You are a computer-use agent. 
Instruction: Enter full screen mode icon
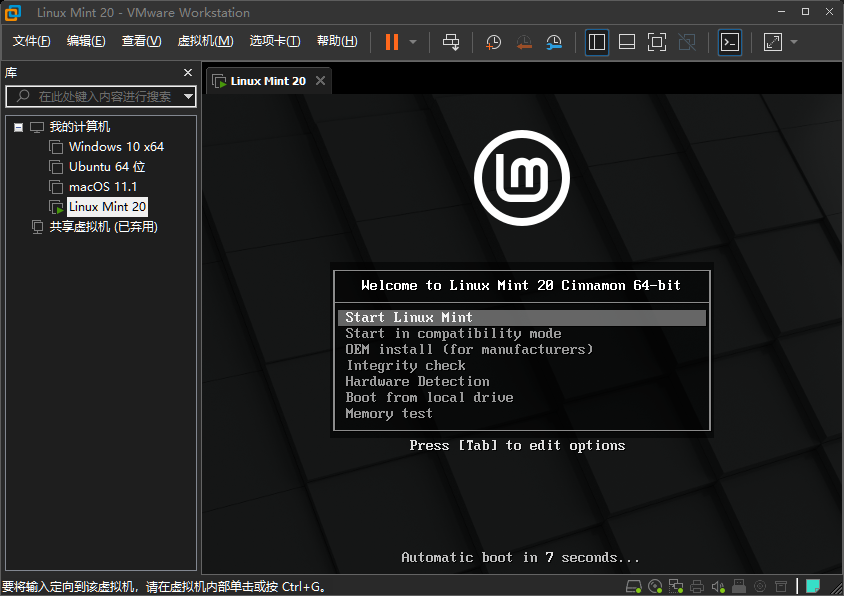coord(657,42)
